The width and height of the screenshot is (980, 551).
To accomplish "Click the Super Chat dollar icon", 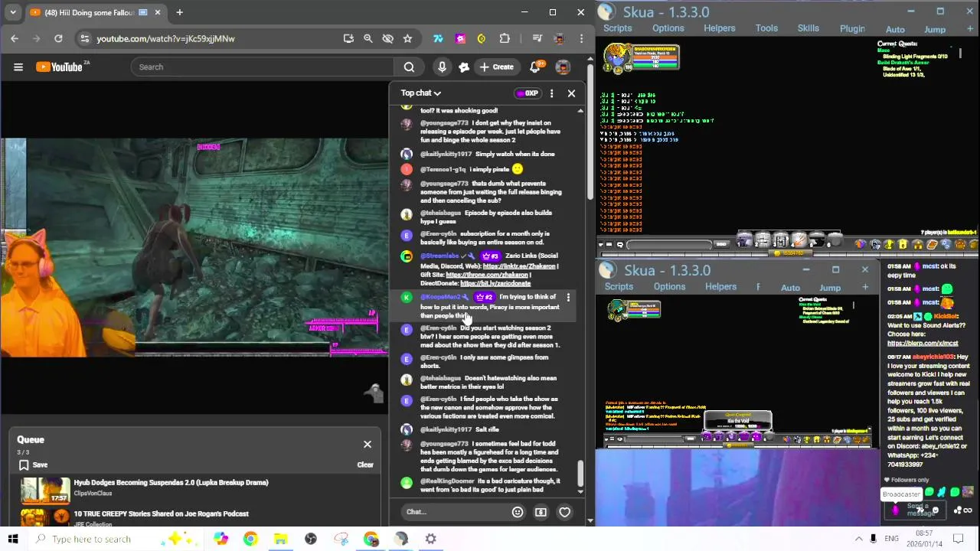I will pyautogui.click(x=541, y=512).
